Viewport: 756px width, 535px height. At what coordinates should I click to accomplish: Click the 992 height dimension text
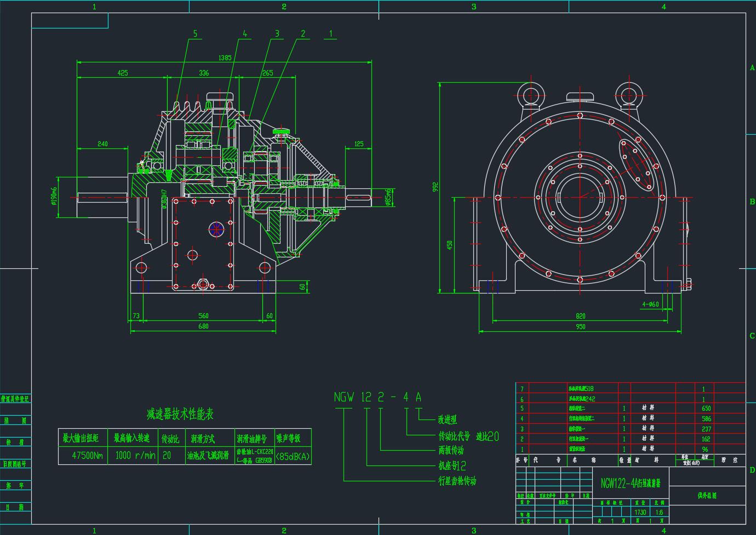436,187
